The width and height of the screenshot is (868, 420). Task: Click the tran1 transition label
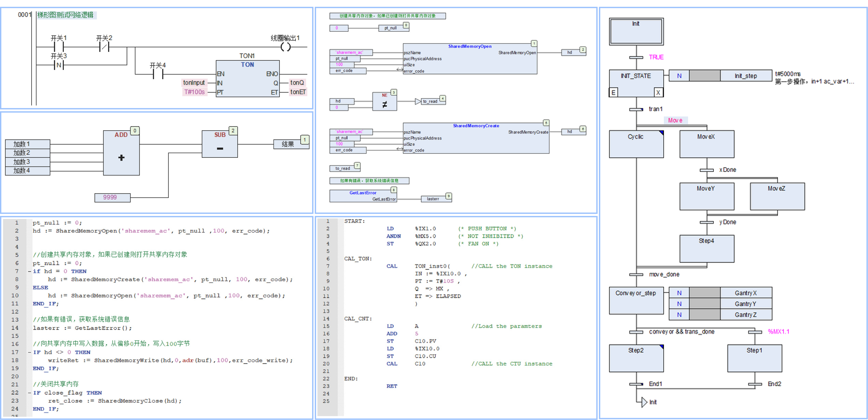click(x=656, y=109)
